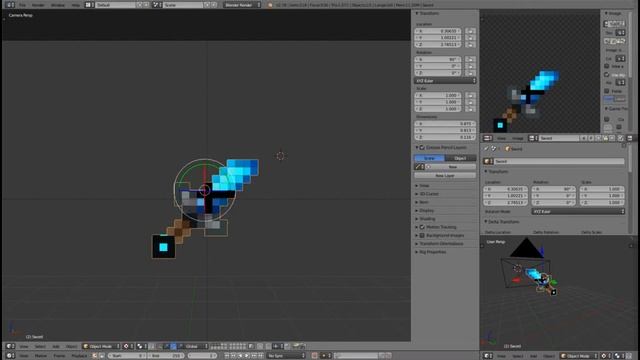Screen dimensions: 640x360
Task: Click the End frame field 250
Action: [165, 356]
